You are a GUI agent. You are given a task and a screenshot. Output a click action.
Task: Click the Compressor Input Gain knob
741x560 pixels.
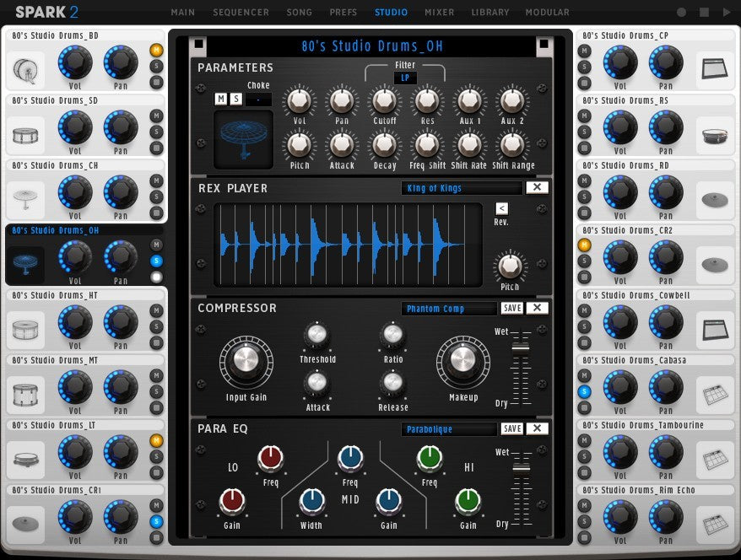[246, 362]
